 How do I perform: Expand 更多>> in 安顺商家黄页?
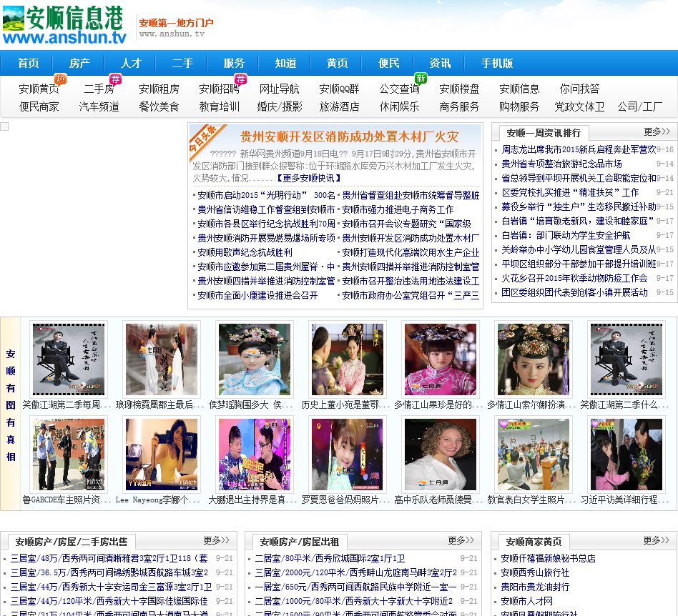pyautogui.click(x=656, y=540)
